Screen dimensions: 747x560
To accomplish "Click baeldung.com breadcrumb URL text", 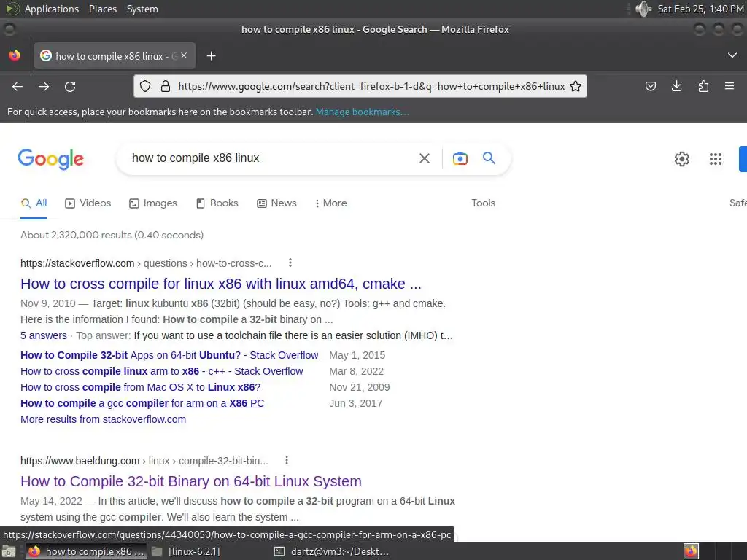I will click(80, 461).
